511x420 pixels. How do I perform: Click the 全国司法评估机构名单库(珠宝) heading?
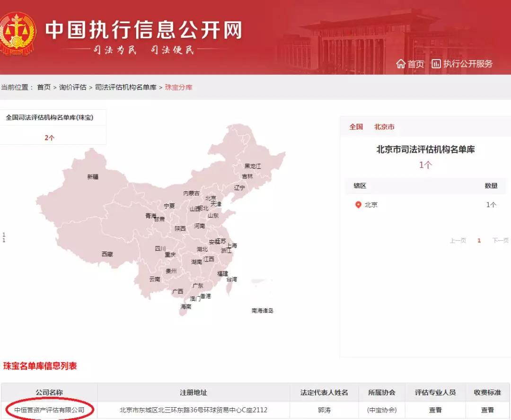[50, 117]
